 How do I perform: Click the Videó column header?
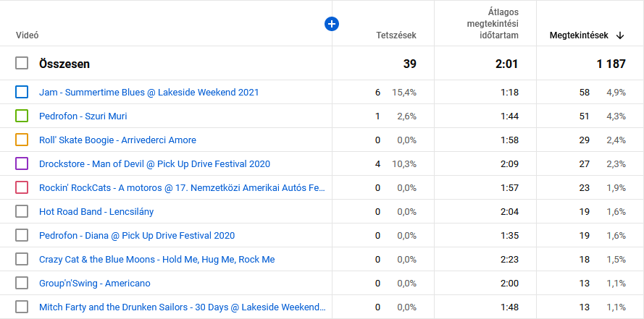point(27,35)
